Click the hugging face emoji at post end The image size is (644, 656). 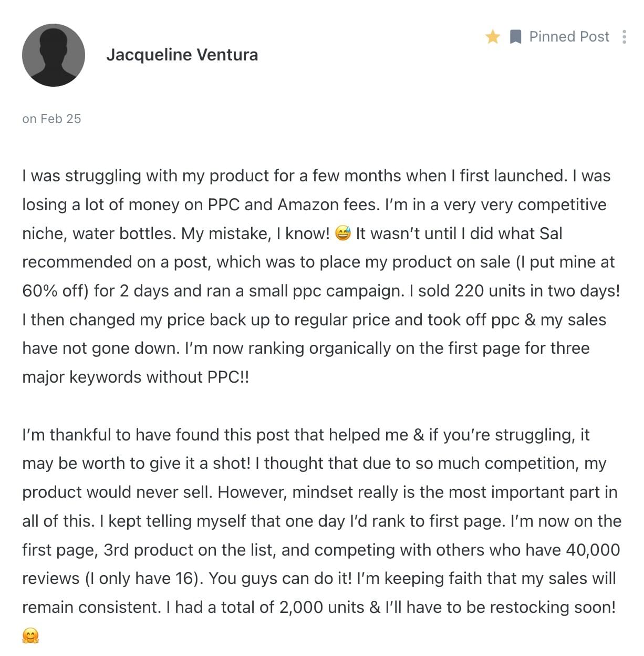(x=30, y=636)
